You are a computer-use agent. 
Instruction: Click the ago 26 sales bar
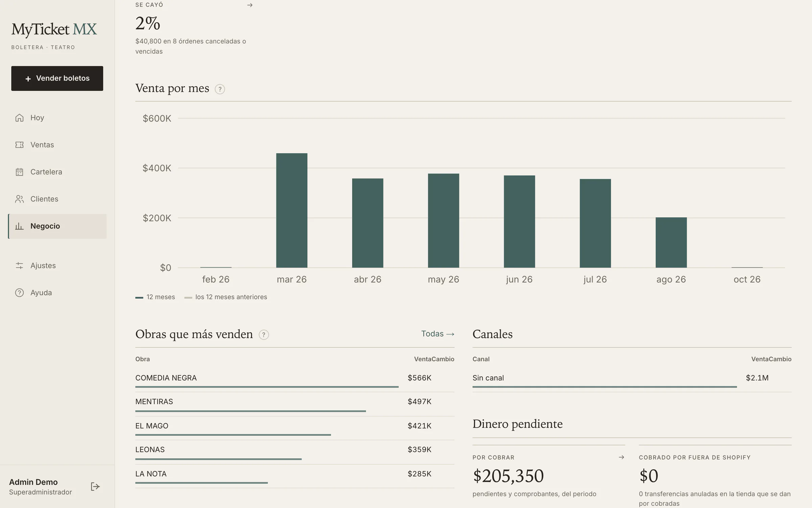[671, 242]
